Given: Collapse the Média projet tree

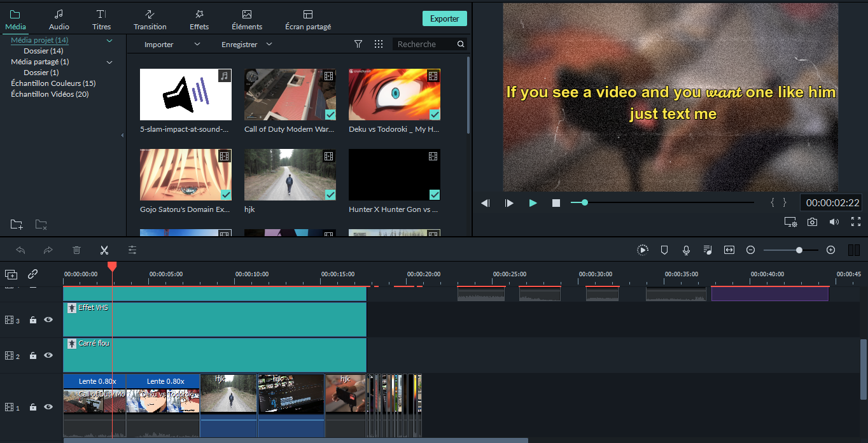Looking at the screenshot, I should click(109, 41).
